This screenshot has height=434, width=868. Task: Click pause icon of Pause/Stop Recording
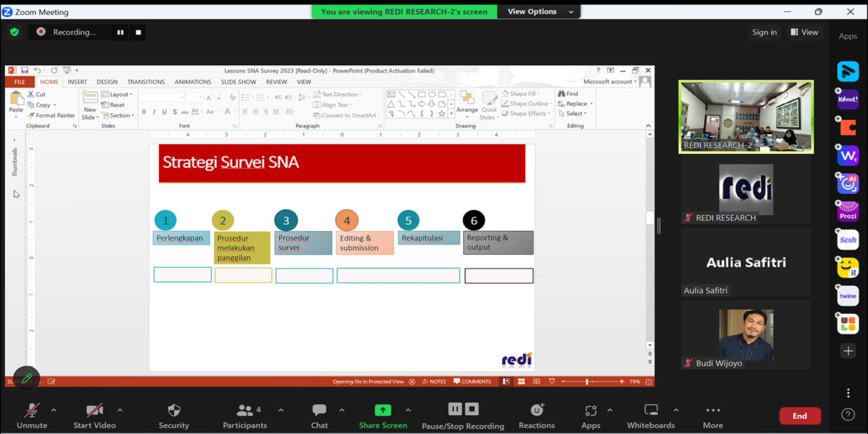(x=455, y=409)
